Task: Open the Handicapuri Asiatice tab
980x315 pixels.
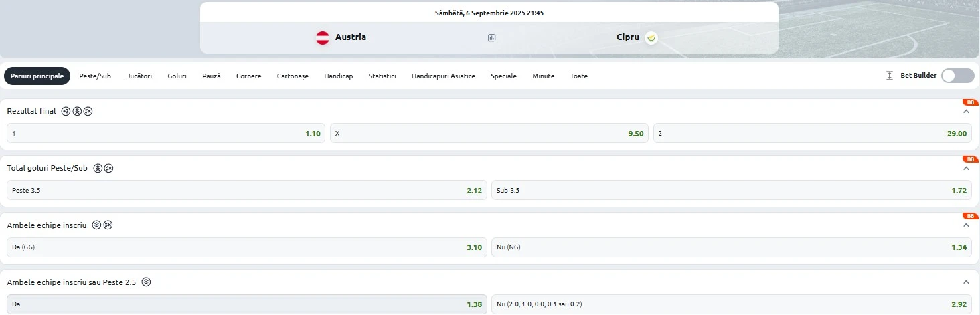Action: pos(443,76)
